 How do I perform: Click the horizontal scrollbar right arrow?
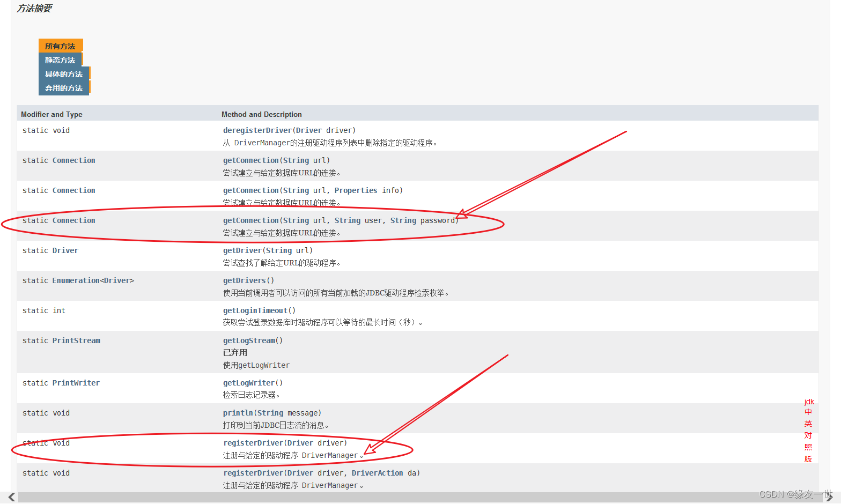[829, 498]
